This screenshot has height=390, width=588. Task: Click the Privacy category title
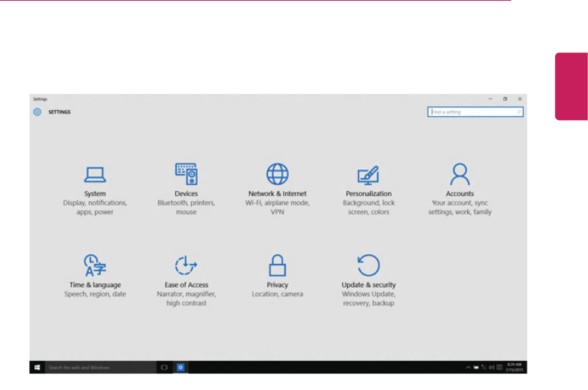tap(278, 285)
